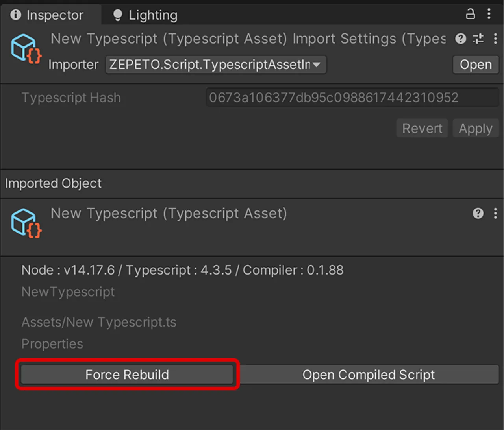504x430 pixels.
Task: Click the Imported Object help icon
Action: tap(478, 214)
